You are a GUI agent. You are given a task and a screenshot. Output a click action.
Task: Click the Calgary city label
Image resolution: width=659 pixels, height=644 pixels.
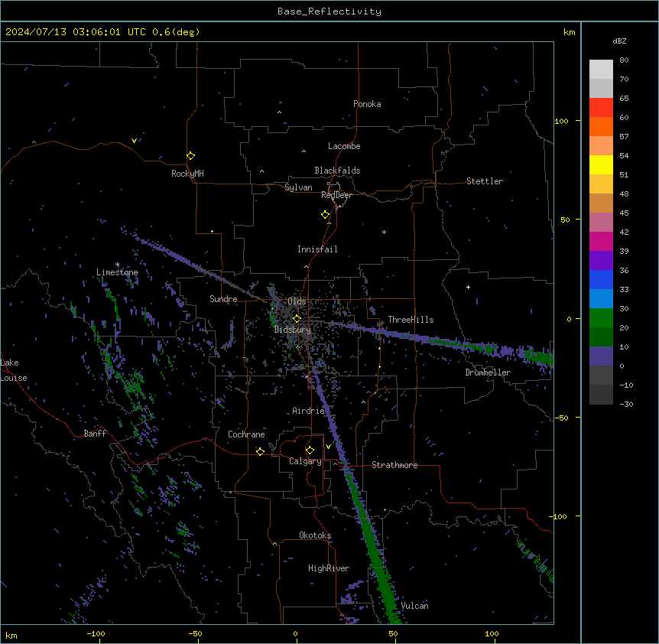[x=305, y=461]
